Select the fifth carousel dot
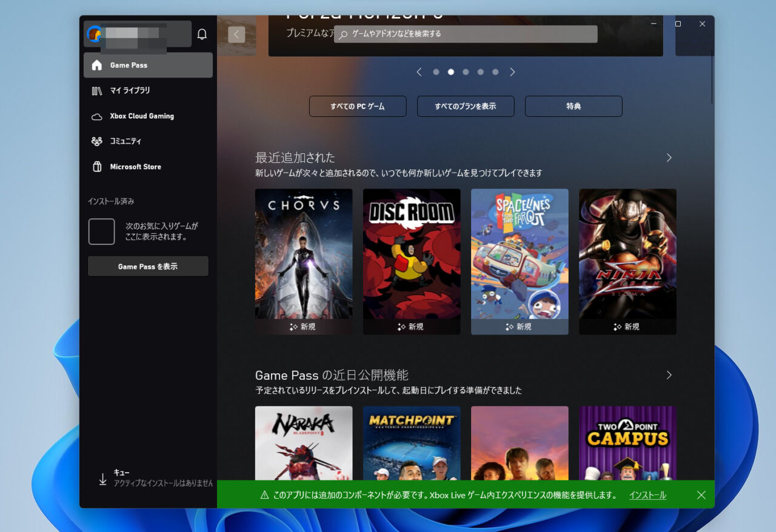The height and width of the screenshot is (532, 776). (x=495, y=72)
